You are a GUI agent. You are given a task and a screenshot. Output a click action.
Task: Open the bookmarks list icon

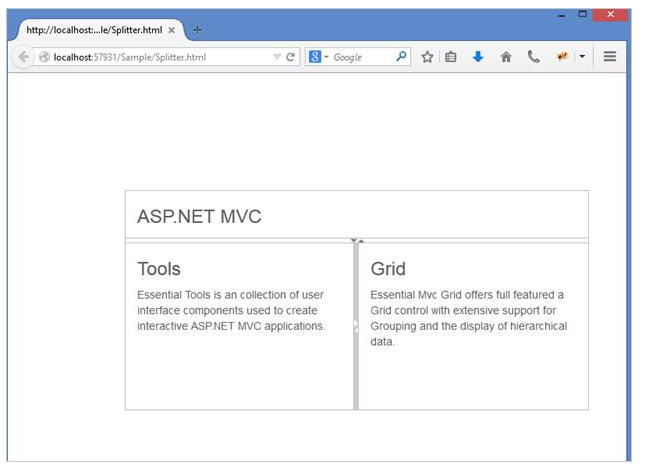(451, 57)
